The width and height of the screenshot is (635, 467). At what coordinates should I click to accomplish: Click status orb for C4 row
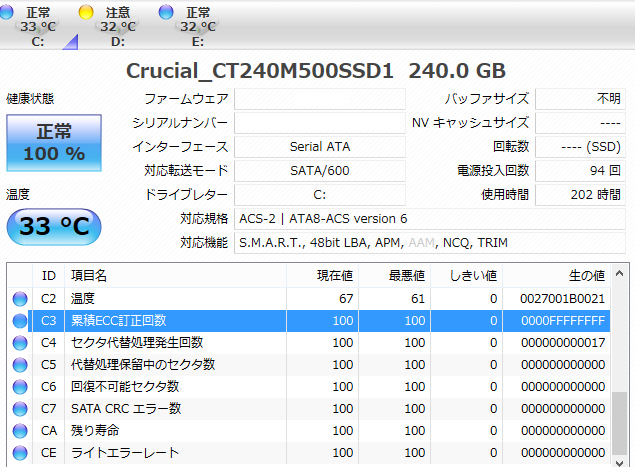click(x=20, y=343)
